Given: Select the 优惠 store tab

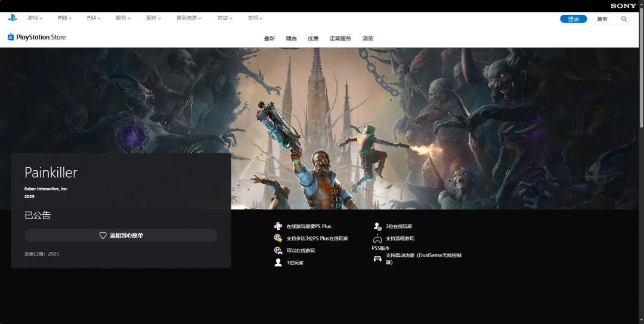Looking at the screenshot, I should point(313,39).
